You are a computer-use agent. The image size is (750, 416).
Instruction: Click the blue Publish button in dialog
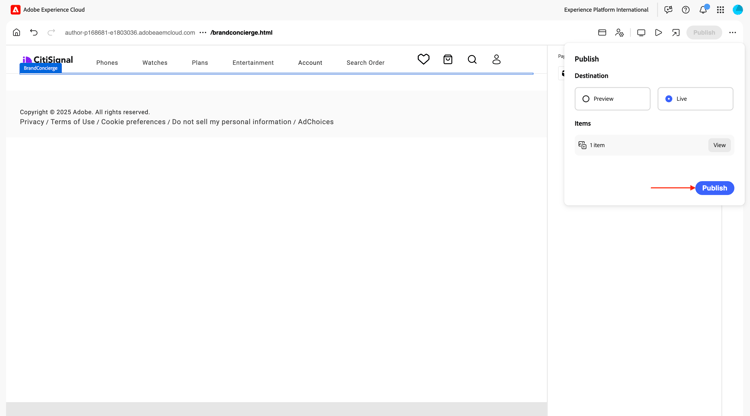[715, 188]
